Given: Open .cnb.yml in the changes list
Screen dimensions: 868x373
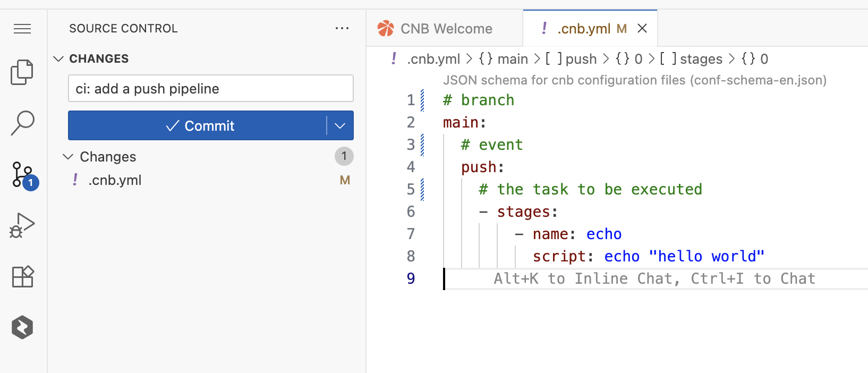Looking at the screenshot, I should 115,180.
